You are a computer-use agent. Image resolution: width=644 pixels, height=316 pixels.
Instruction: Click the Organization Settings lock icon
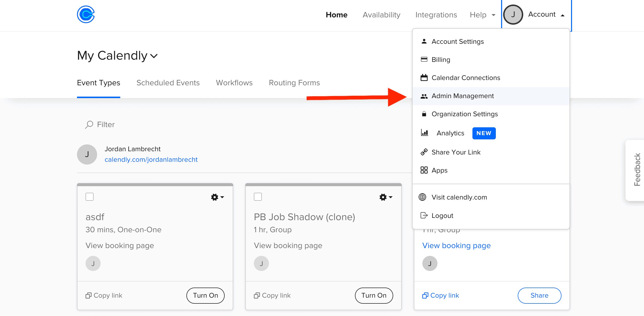424,114
